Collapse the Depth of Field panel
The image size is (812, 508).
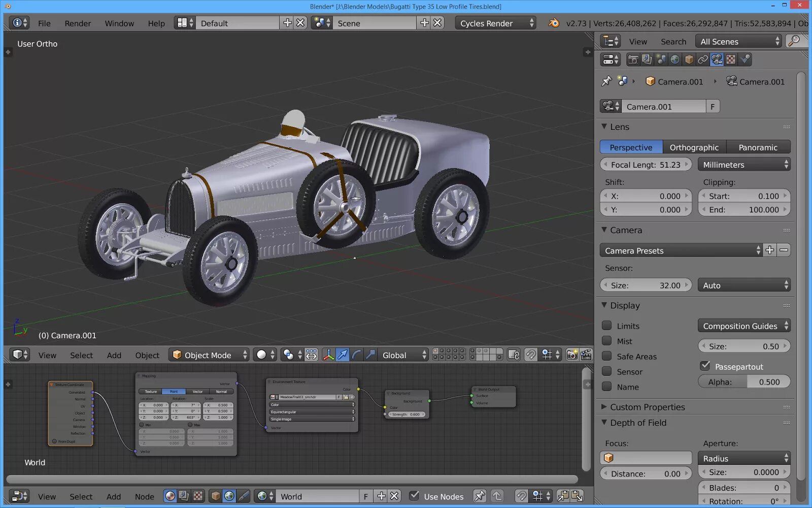click(638, 423)
